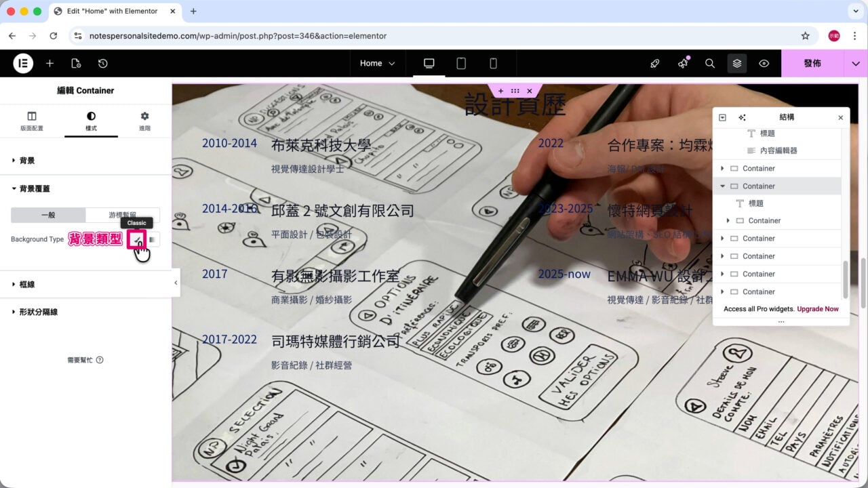Open the What's New sparkle icon

click(682, 63)
